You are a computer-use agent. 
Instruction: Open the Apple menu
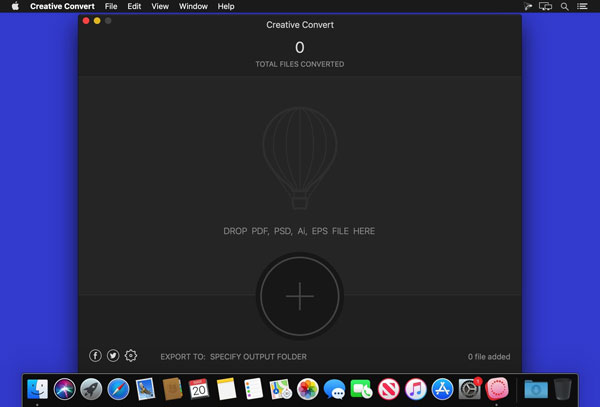[x=15, y=7]
